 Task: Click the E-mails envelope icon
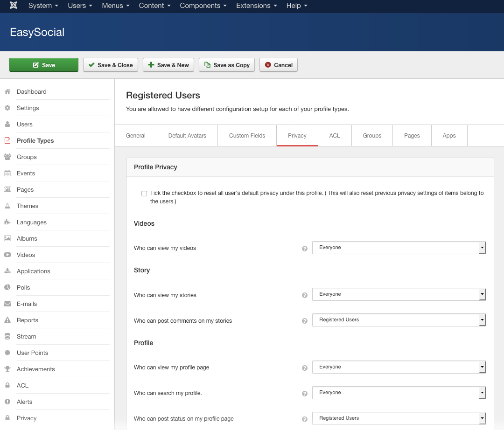coord(7,304)
